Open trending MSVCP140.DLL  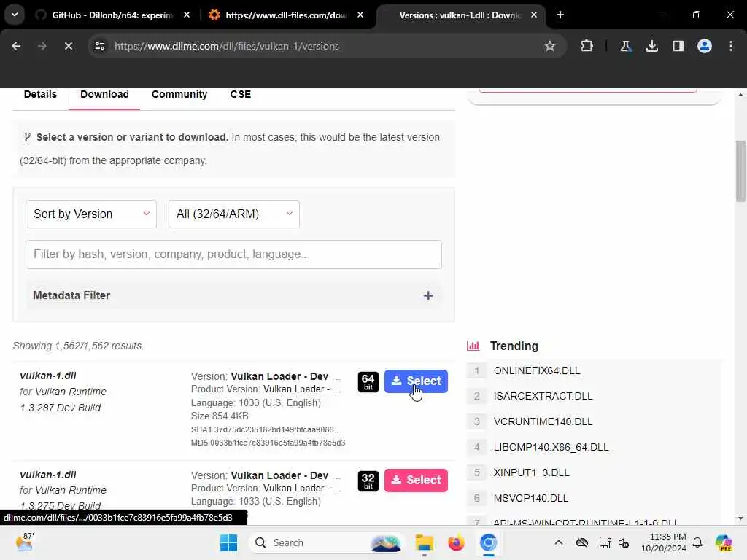pos(531,498)
